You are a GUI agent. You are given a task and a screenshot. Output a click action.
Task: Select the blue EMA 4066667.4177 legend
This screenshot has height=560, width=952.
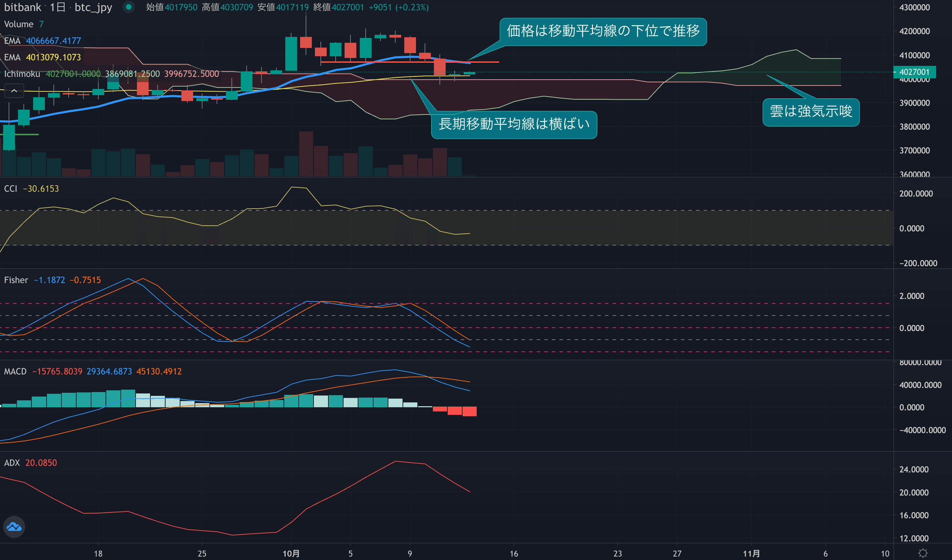[x=42, y=41]
